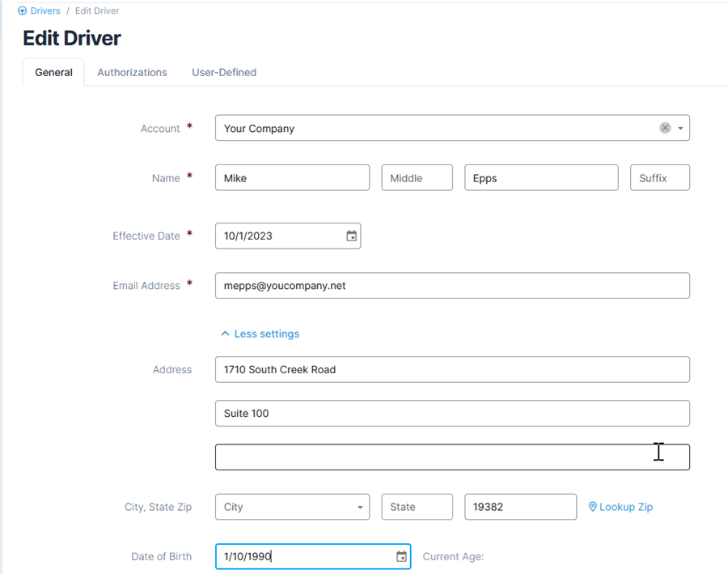This screenshot has height=574, width=728.
Task: Click the Lookup Zip link
Action: pos(626,507)
